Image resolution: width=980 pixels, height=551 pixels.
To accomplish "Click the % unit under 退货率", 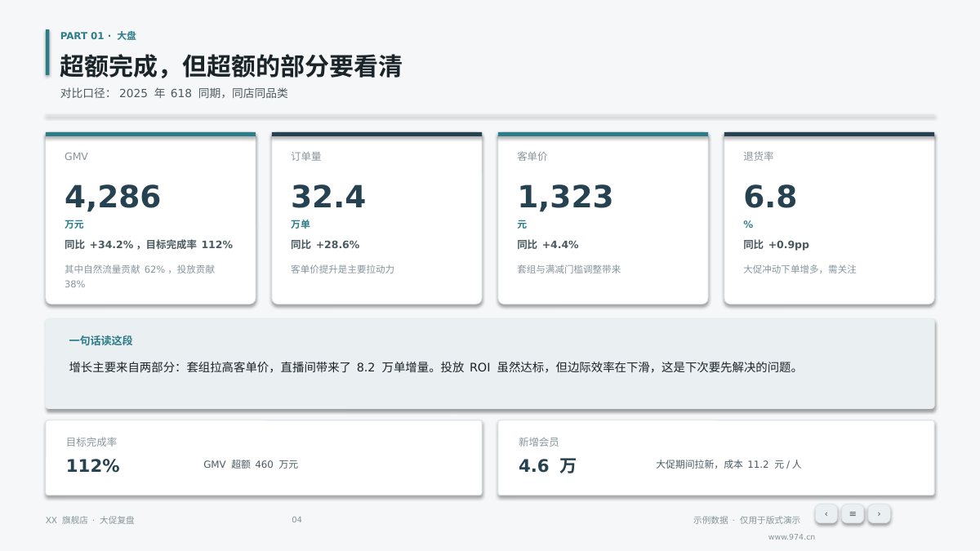I will [748, 224].
